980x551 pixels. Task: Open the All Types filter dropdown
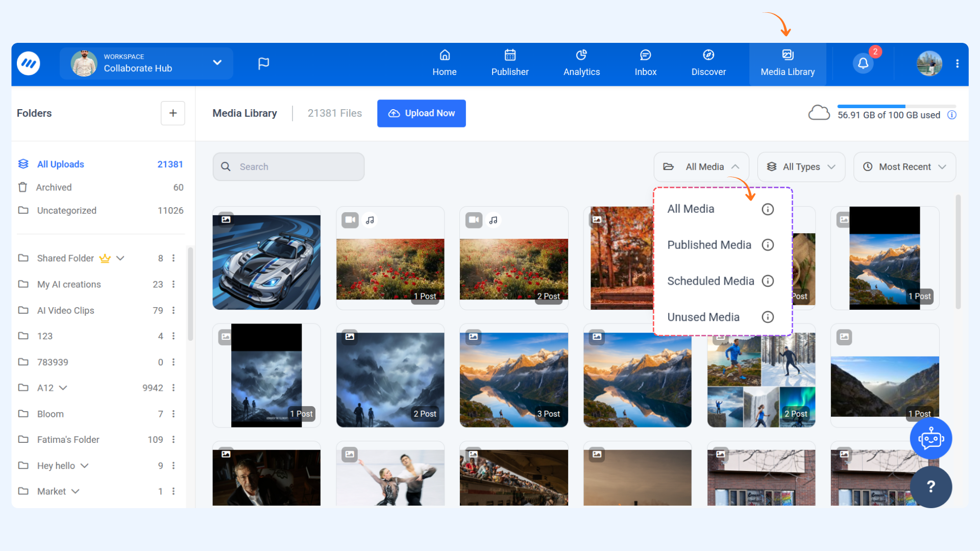(801, 167)
